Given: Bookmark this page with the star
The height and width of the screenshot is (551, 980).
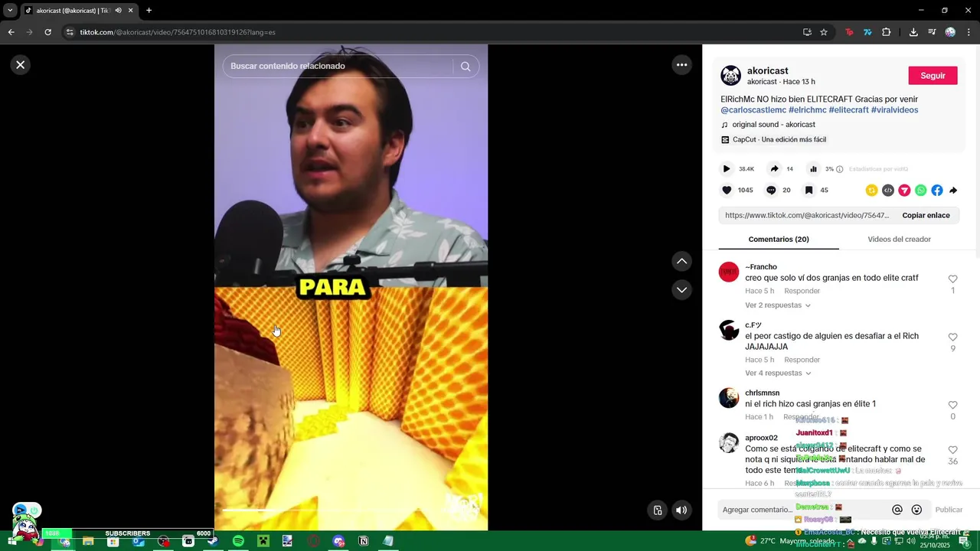Looking at the screenshot, I should [x=824, y=32].
